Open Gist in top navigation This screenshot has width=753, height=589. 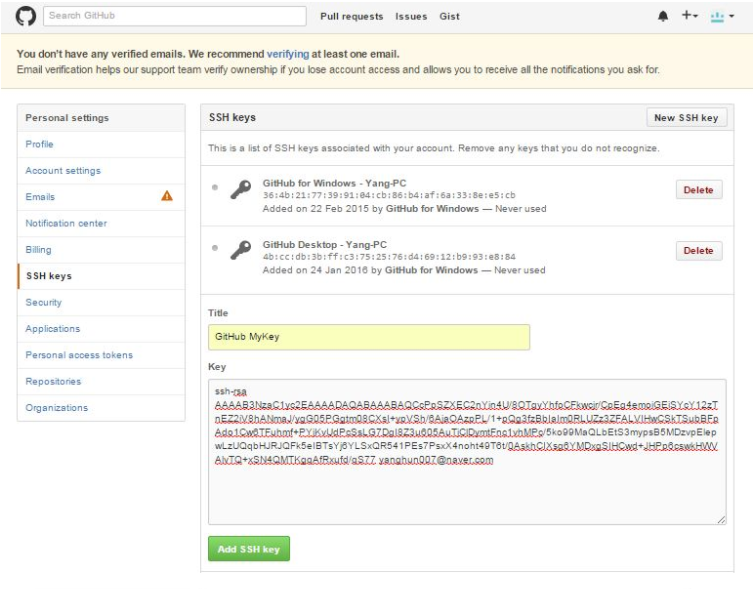click(449, 16)
